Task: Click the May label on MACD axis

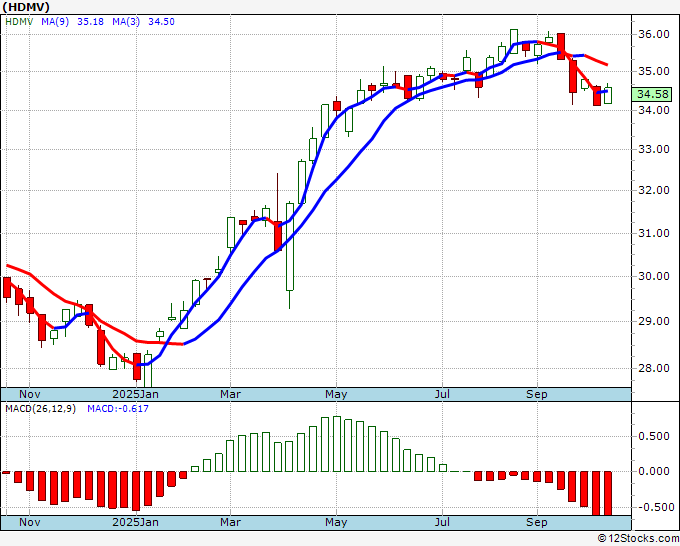Action: (336, 522)
